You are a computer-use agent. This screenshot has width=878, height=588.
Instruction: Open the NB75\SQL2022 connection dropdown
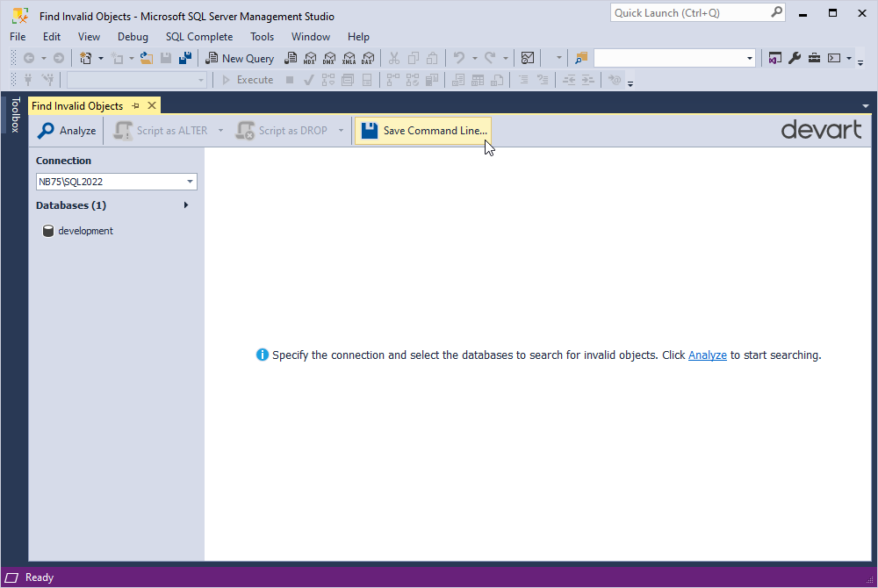click(x=190, y=182)
